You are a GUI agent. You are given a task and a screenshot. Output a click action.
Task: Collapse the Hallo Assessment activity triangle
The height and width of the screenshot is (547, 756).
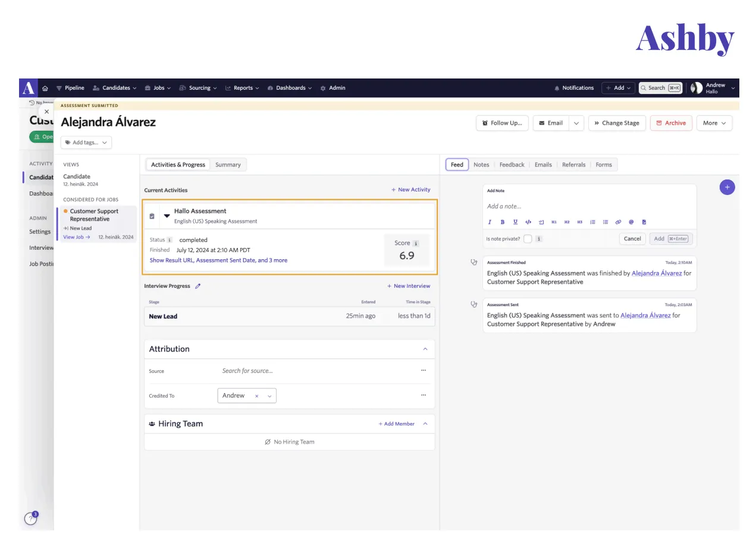point(167,216)
